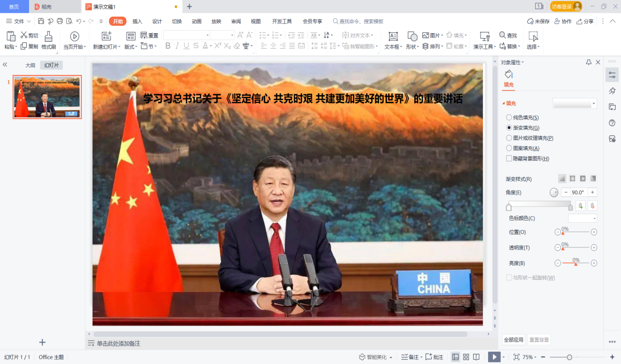Screen dimensions: 621x364
Task: Open the fill preset dropdown
Action: click(x=575, y=104)
